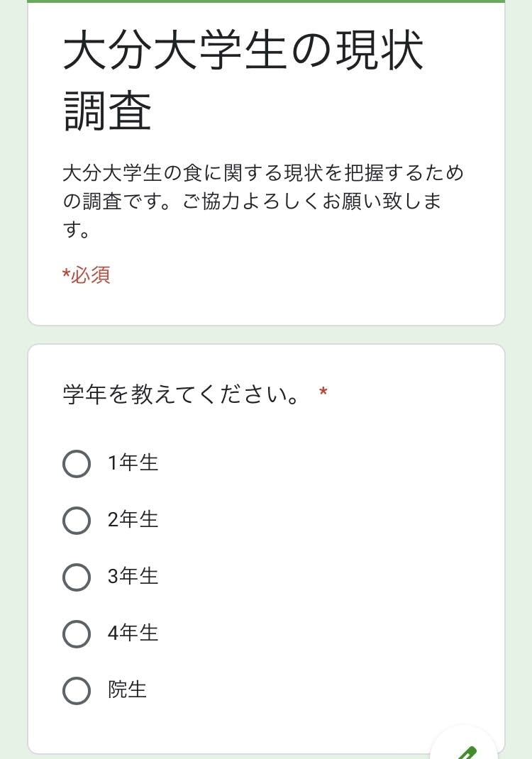
Task: Click the green accent bar atop header card
Action: 266,1
